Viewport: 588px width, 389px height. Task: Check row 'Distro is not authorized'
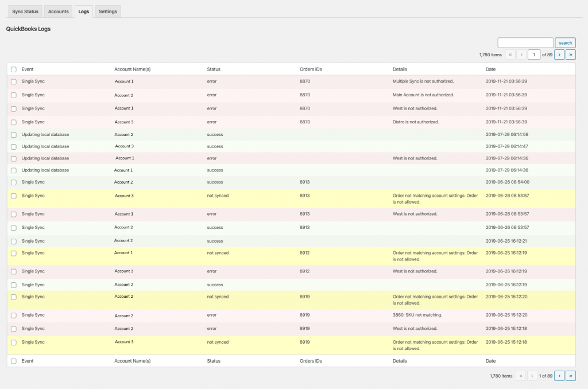[14, 122]
